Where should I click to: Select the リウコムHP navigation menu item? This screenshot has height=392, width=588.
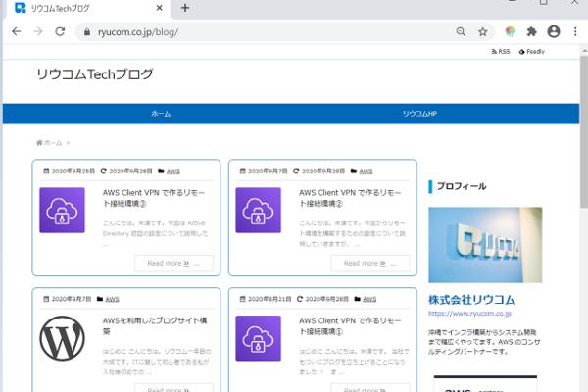pyautogui.click(x=419, y=114)
